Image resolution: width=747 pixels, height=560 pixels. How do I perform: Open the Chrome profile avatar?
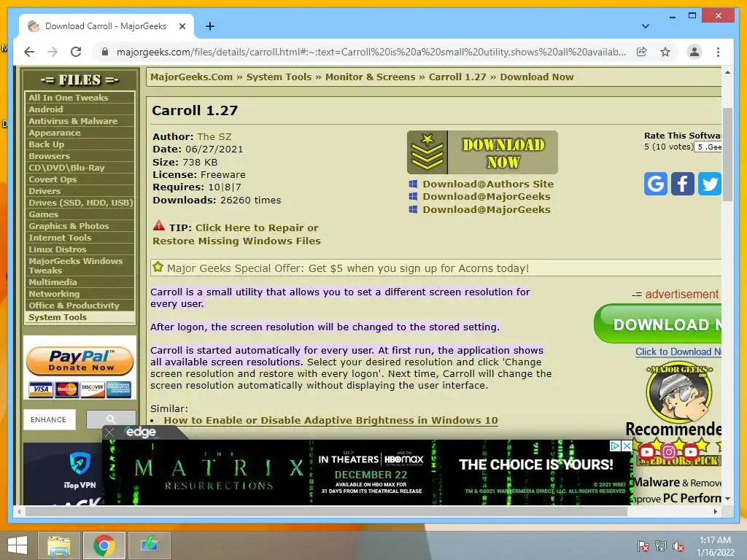(x=694, y=52)
